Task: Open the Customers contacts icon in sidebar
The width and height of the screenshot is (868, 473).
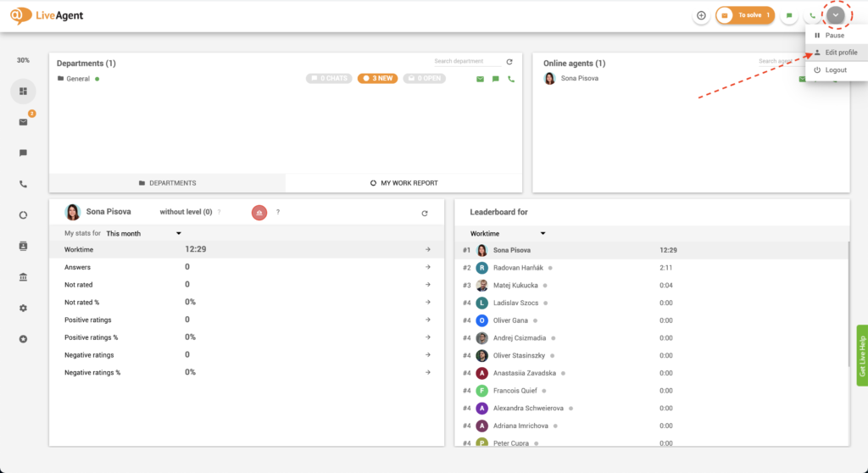Action: (x=23, y=246)
